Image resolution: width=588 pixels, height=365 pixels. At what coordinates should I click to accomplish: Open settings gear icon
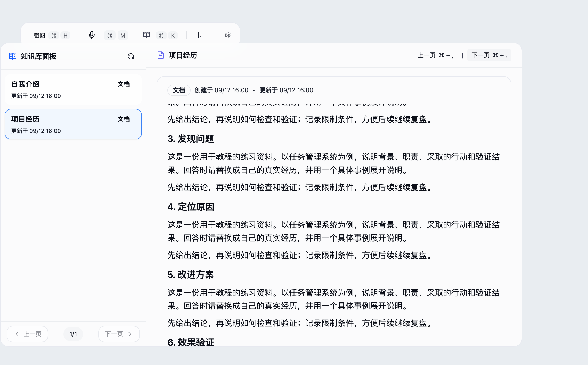(228, 35)
